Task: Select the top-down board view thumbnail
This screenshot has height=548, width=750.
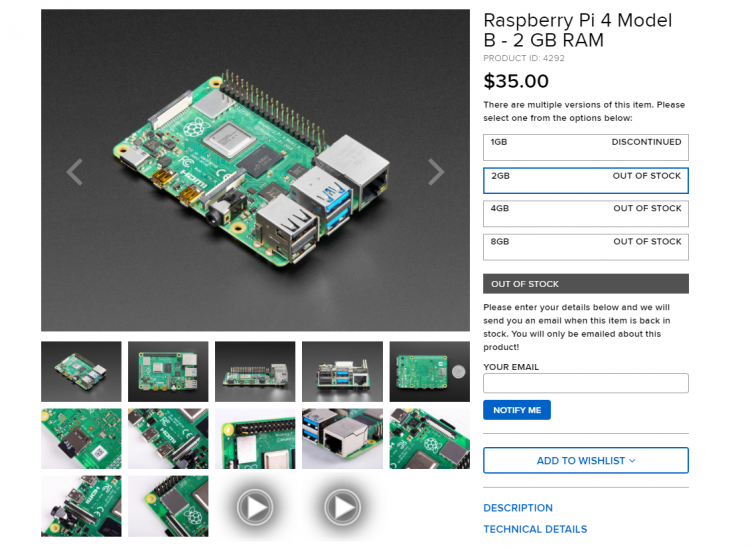Action: point(168,371)
